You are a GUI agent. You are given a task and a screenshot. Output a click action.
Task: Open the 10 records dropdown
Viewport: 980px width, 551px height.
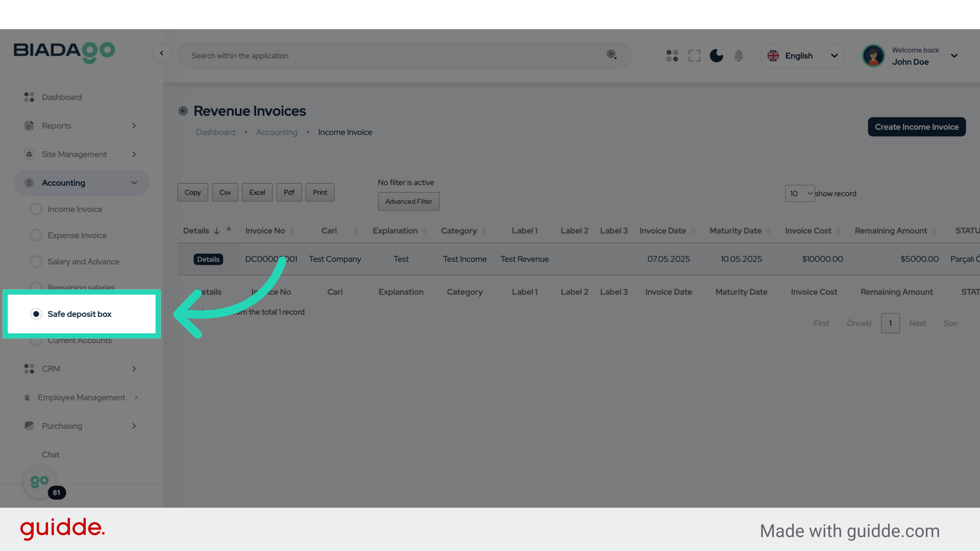799,193
